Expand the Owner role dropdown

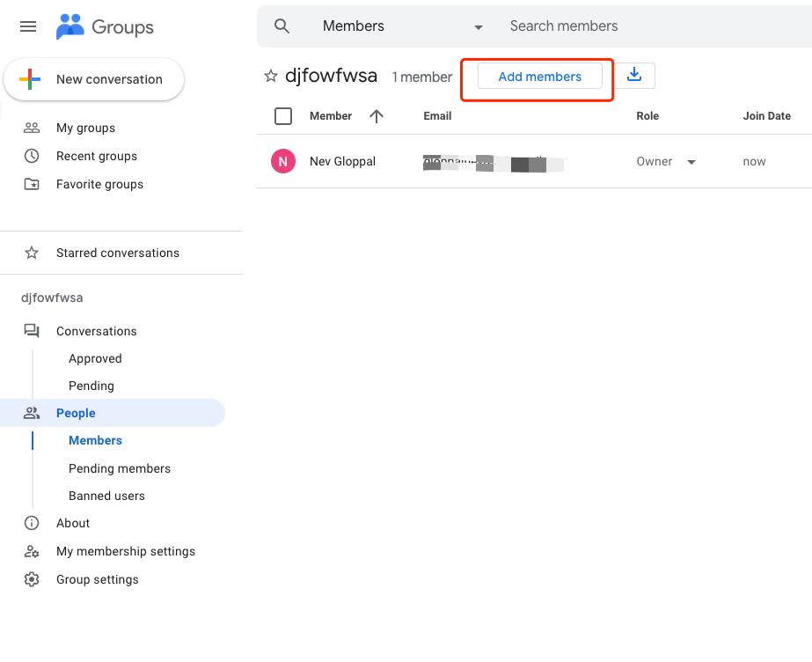pyautogui.click(x=691, y=162)
